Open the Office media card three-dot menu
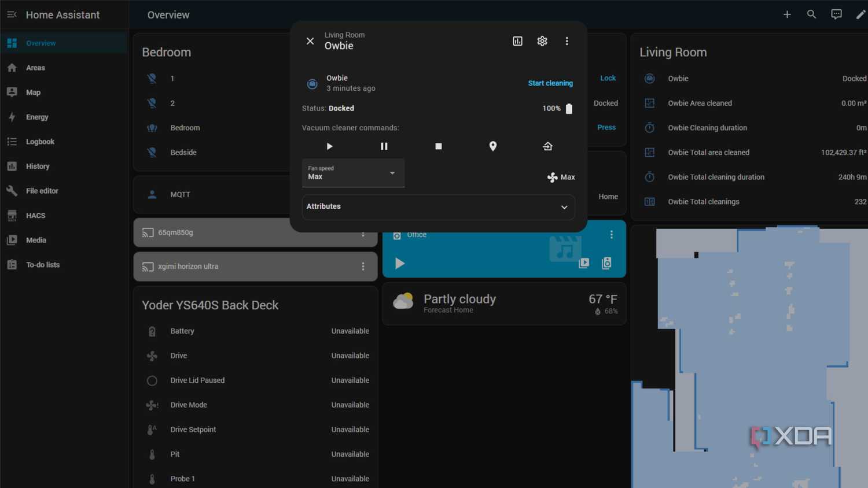868x488 pixels. (612, 235)
